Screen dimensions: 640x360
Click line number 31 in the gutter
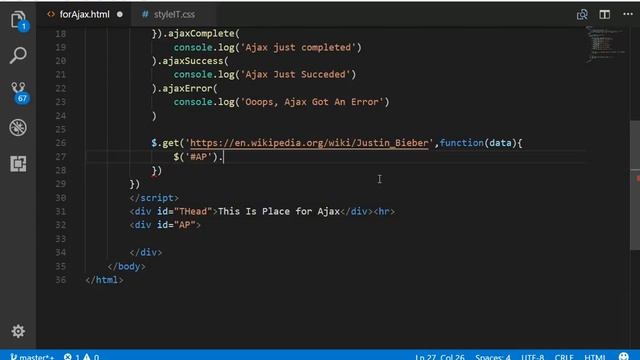(61, 211)
